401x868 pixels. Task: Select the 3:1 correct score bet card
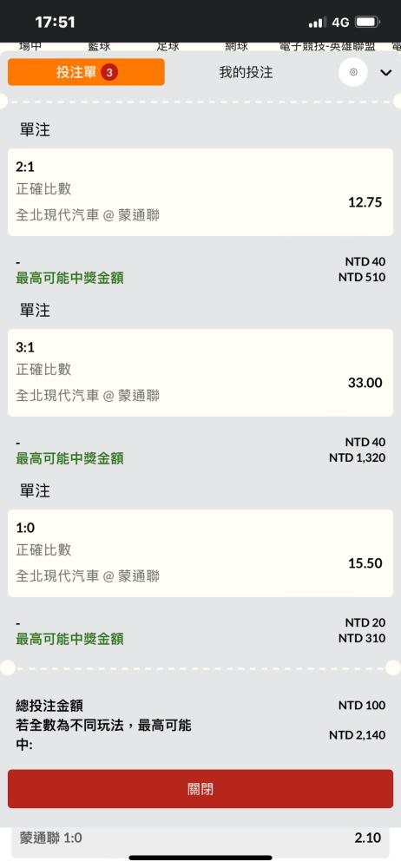(200, 372)
